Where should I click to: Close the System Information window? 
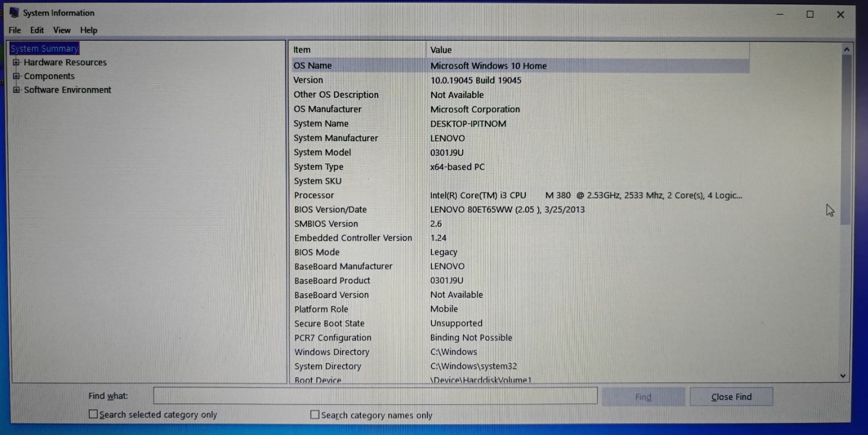[x=840, y=14]
